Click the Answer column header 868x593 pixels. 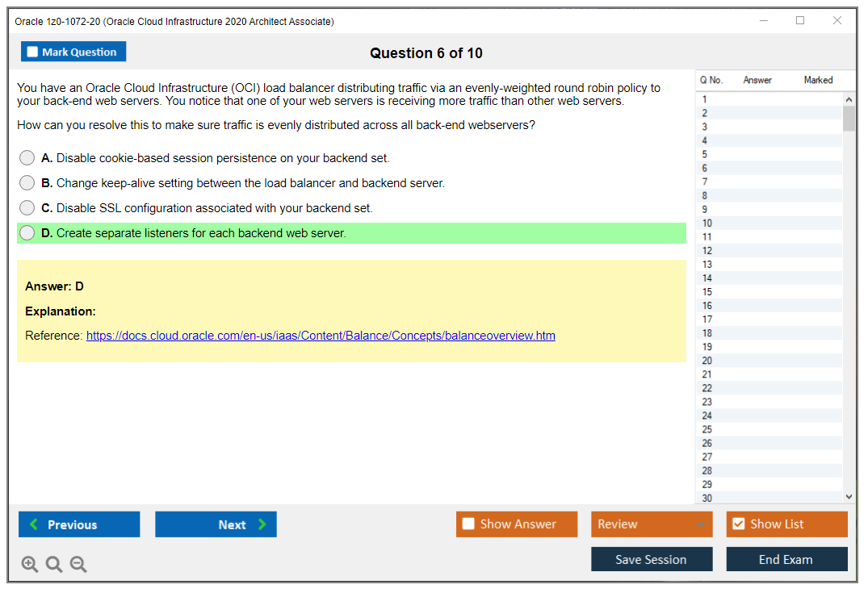point(757,80)
